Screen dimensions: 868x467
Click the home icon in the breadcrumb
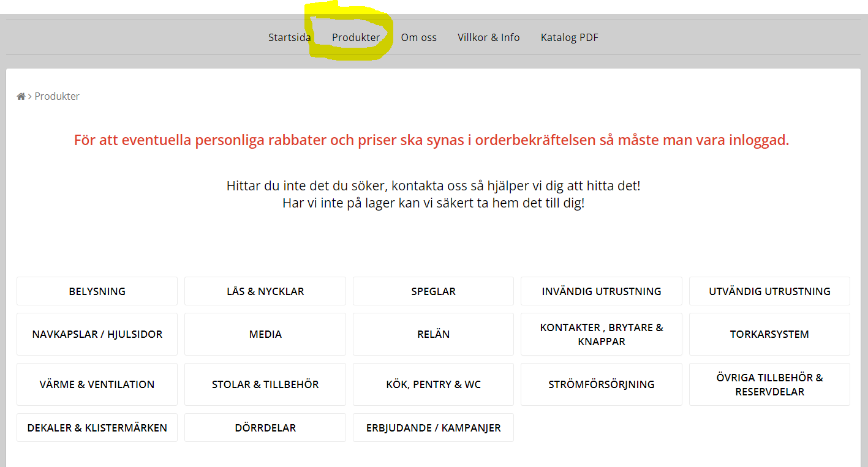pyautogui.click(x=21, y=97)
